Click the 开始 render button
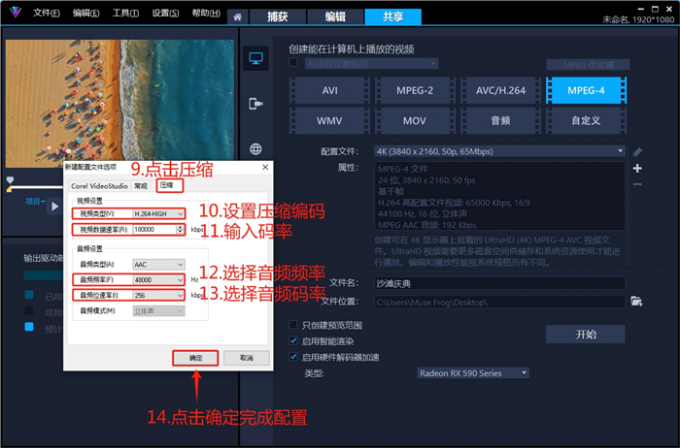Screen dimensions: 680x448 [x=585, y=334]
